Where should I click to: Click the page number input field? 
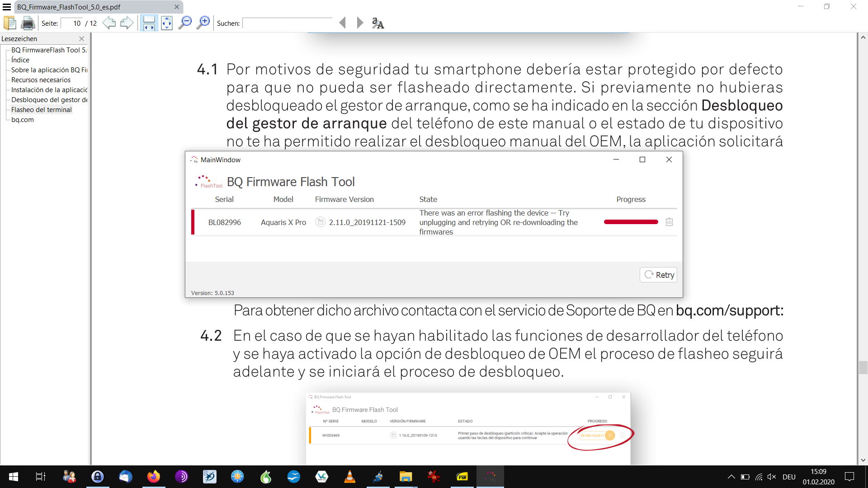tap(72, 23)
